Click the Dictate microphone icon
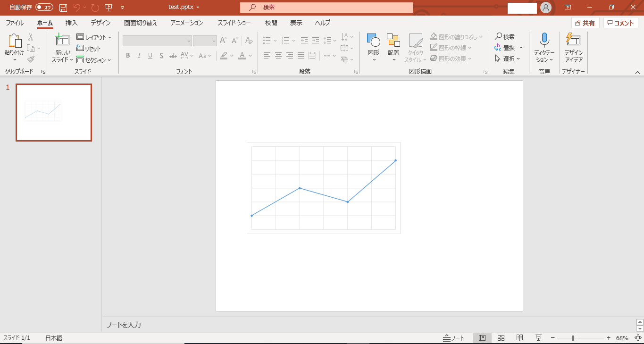Viewport: 644px width, 344px height. point(544,40)
